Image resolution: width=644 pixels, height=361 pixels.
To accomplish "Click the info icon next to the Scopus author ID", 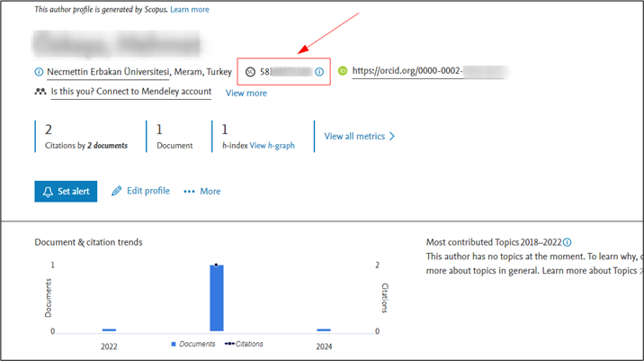I will pos(319,72).
